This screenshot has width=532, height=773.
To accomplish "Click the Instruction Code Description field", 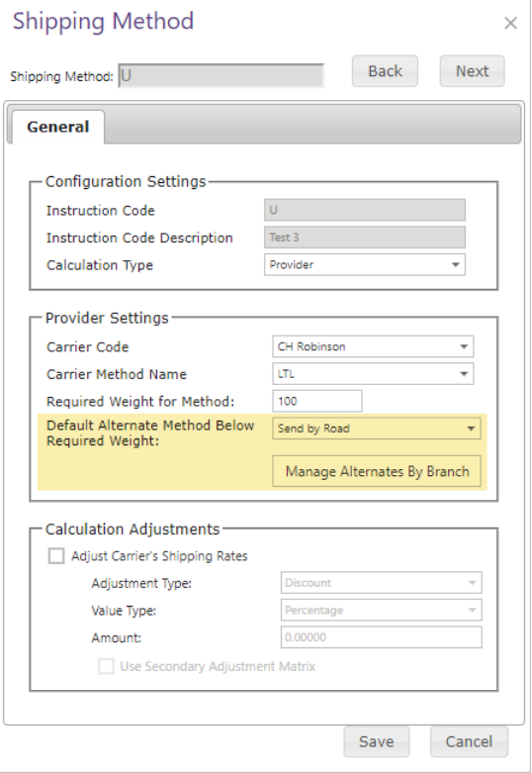I will tap(365, 238).
